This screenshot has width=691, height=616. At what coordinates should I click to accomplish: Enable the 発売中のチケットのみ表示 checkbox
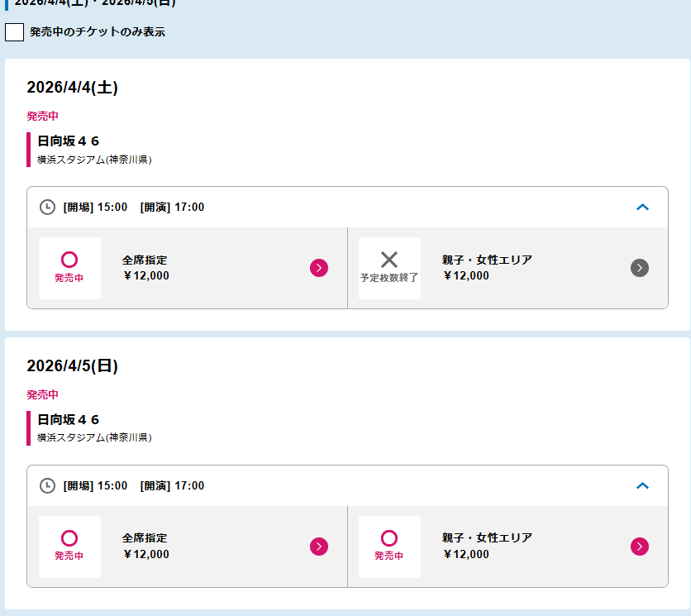(14, 32)
